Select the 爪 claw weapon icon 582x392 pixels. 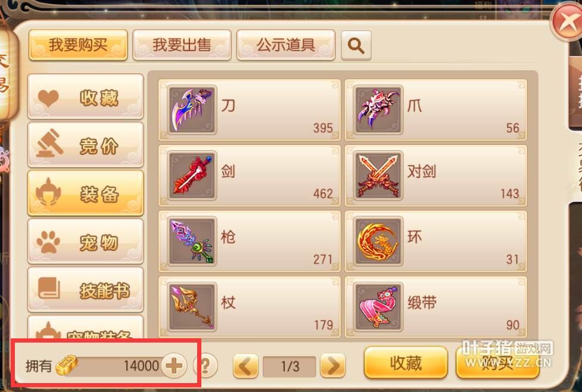[378, 110]
